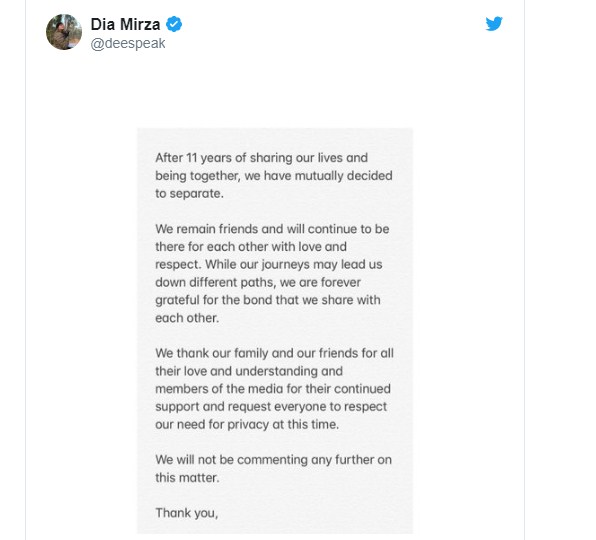Screen dimensions: 596x540
Task: Click the 'down different paths' line
Action: click(x=258, y=282)
